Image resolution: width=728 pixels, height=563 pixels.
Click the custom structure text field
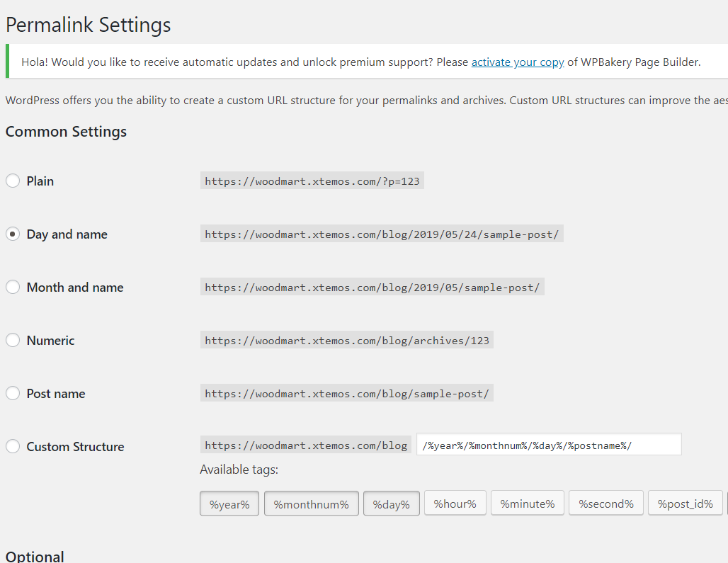549,445
